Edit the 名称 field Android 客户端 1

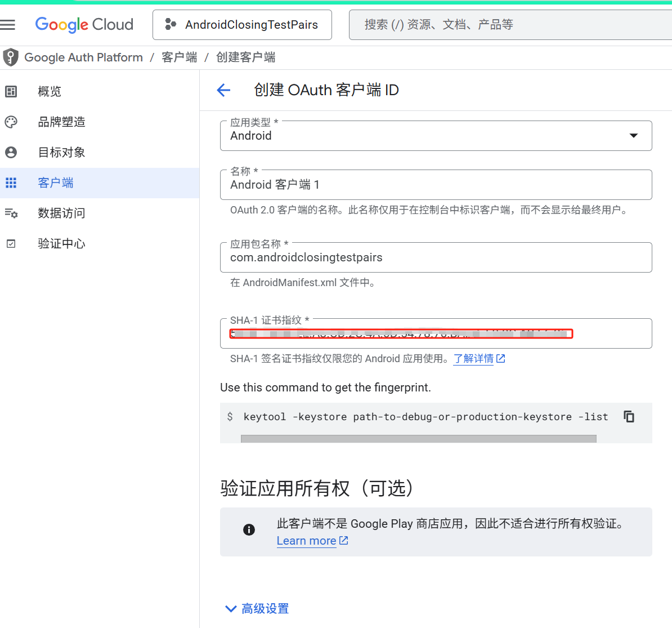click(x=436, y=185)
